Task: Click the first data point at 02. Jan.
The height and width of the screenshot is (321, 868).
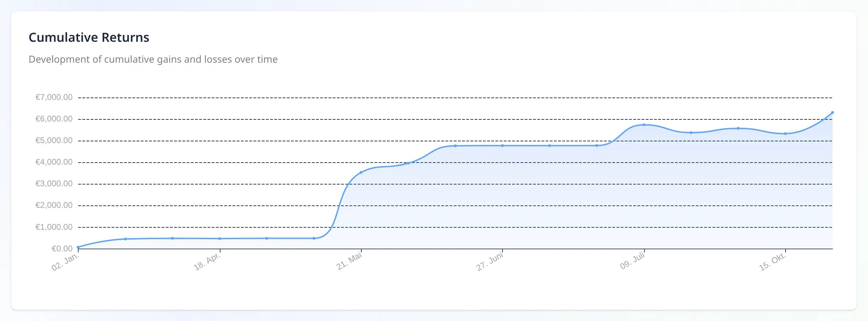Action: pyautogui.click(x=78, y=247)
